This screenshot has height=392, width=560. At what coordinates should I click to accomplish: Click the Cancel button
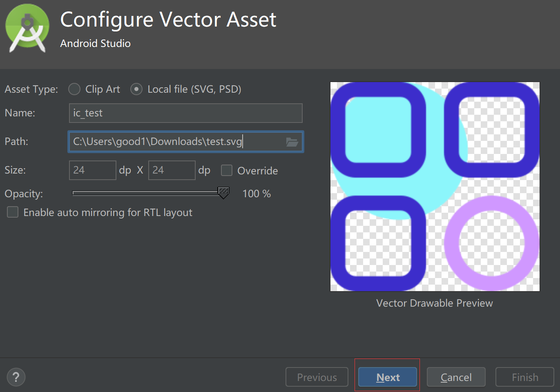456,377
